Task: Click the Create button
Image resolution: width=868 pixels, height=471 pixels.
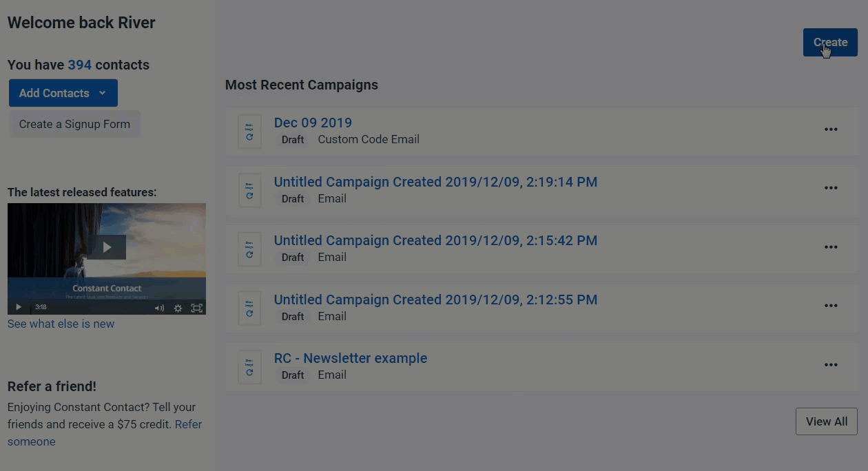Action: [x=830, y=42]
